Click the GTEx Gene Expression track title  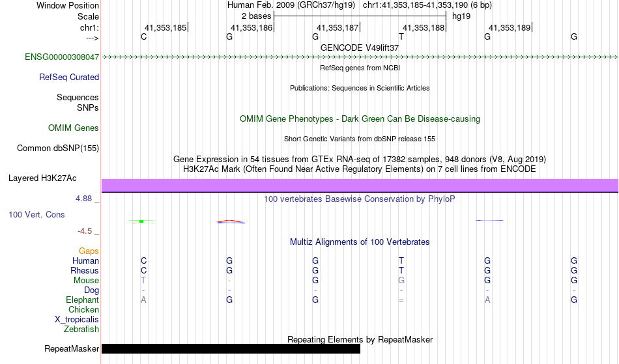click(360, 160)
